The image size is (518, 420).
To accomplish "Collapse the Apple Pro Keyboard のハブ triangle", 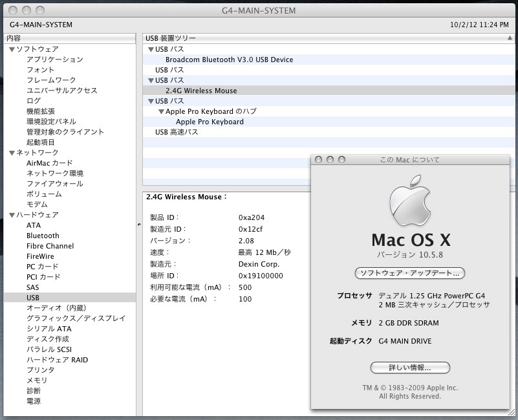I will pos(161,111).
